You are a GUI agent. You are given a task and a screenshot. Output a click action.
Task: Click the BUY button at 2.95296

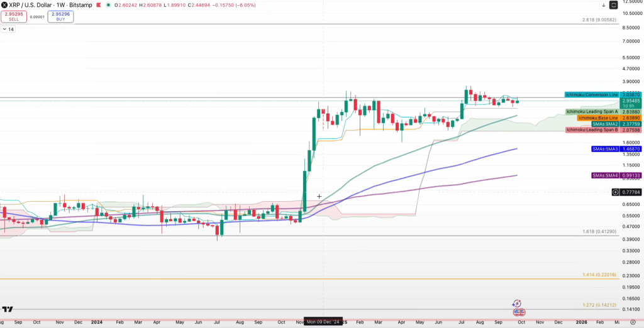(x=60, y=16)
